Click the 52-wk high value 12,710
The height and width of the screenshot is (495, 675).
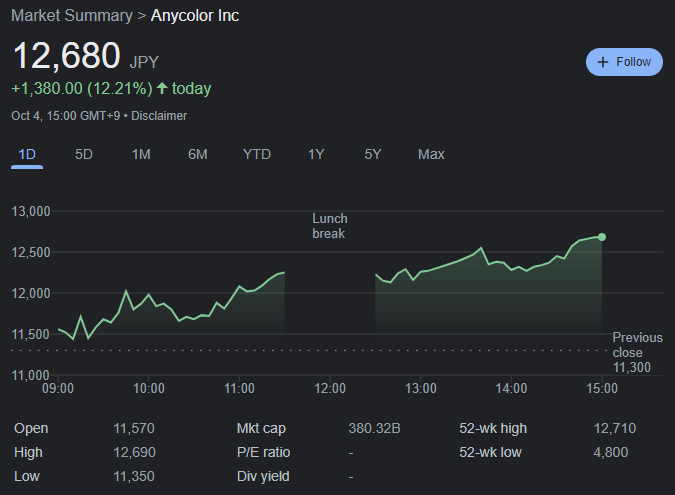[614, 428]
